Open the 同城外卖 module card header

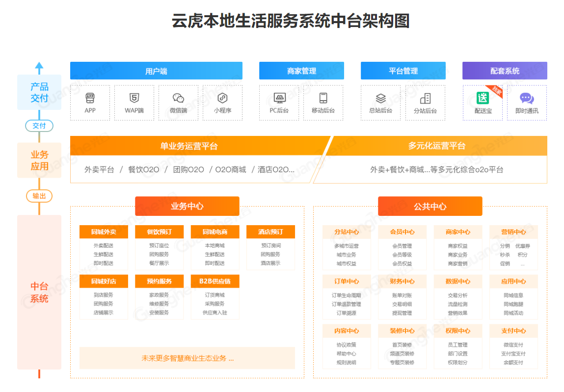pyautogui.click(x=104, y=232)
